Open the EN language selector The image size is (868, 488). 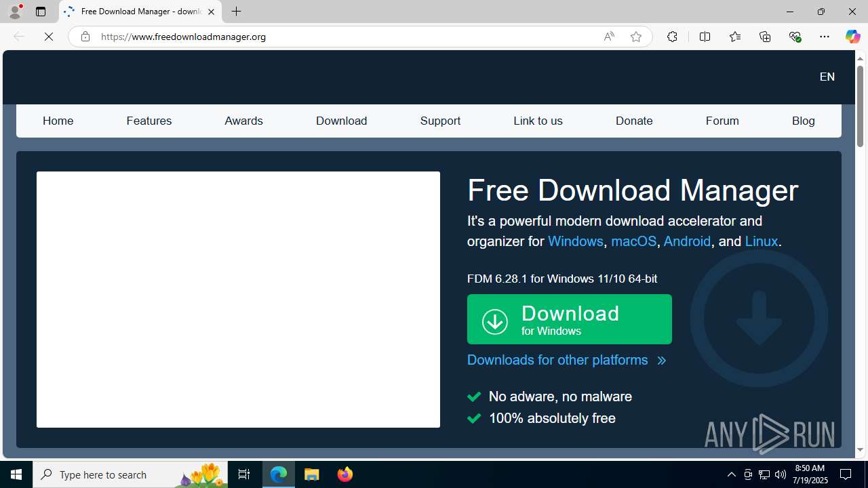827,77
